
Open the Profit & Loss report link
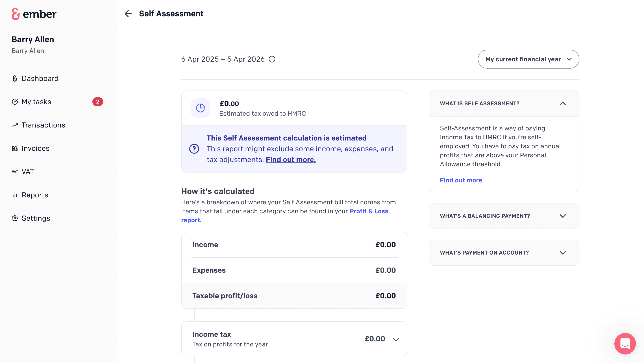(x=368, y=211)
